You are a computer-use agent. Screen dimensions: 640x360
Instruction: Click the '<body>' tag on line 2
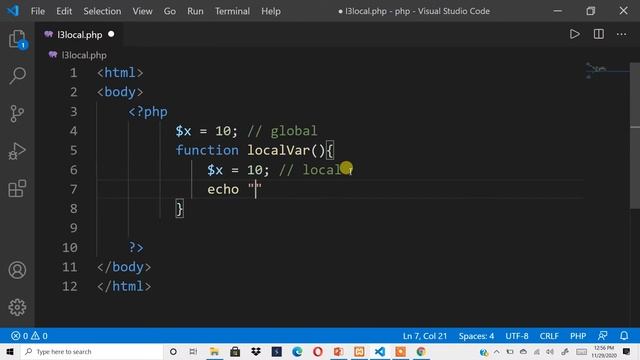(x=120, y=92)
